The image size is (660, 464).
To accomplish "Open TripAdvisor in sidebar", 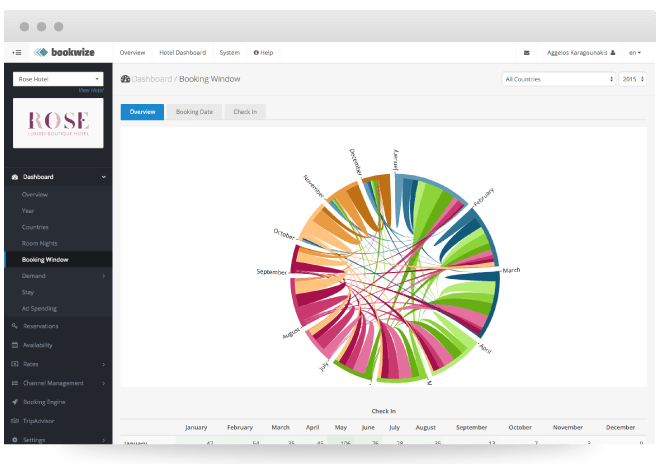I will [x=39, y=421].
